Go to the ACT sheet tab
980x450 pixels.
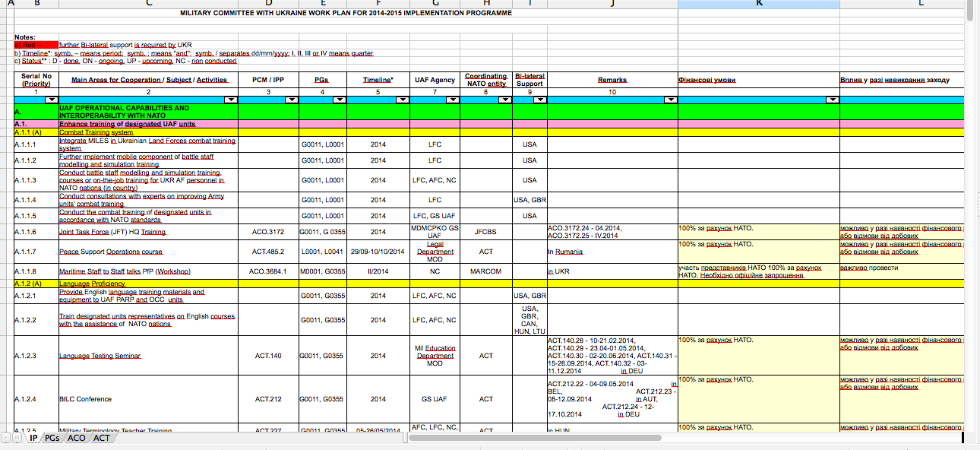[102, 438]
